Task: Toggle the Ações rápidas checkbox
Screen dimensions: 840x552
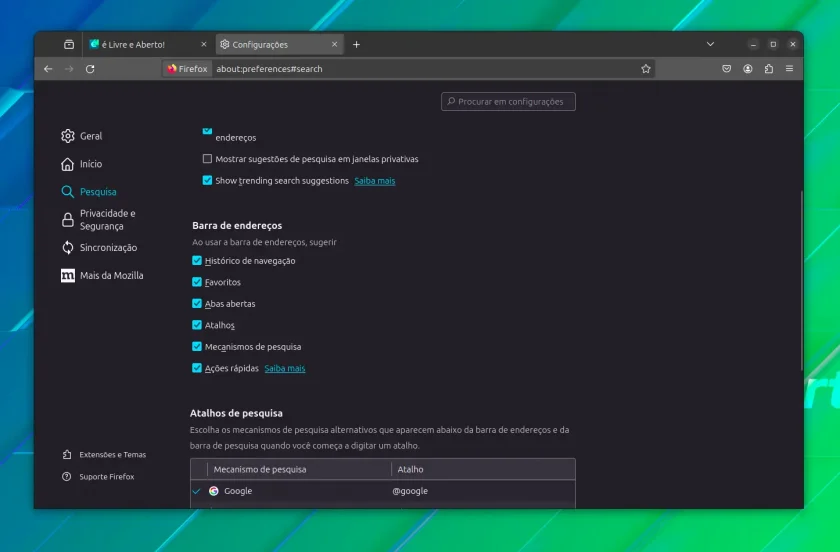Action: pos(197,368)
